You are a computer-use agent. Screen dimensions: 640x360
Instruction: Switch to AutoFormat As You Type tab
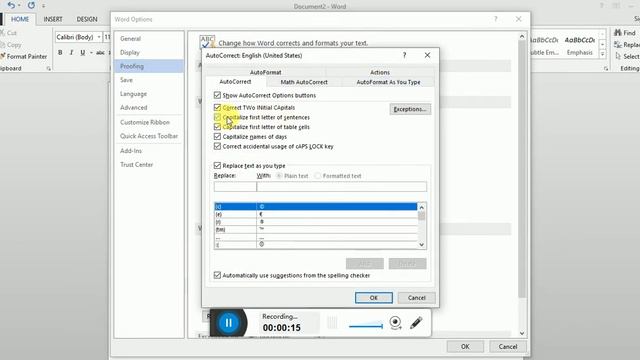pos(388,82)
